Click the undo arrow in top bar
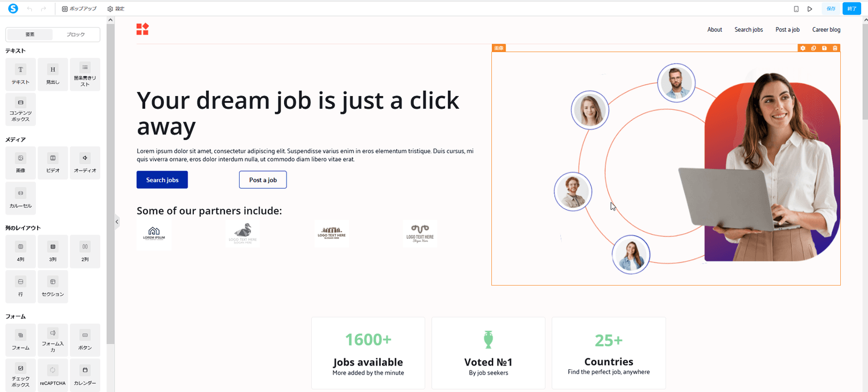Image resolution: width=868 pixels, height=392 pixels. click(x=30, y=9)
